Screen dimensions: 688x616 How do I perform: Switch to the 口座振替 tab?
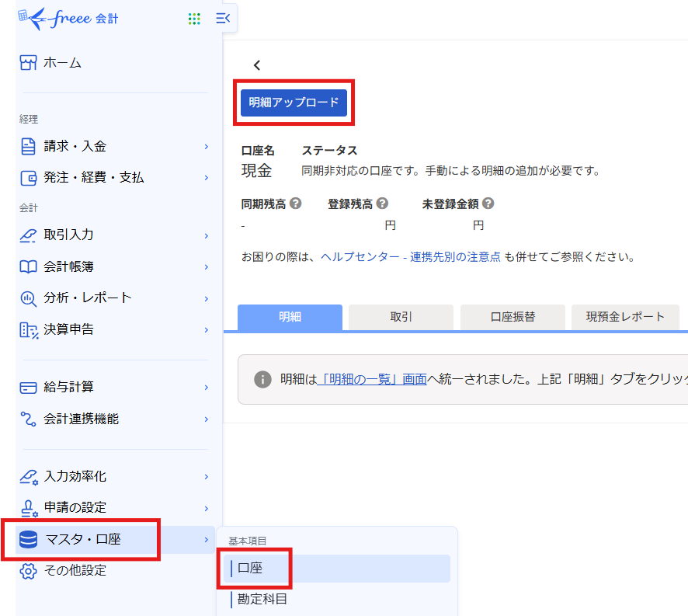coord(513,317)
